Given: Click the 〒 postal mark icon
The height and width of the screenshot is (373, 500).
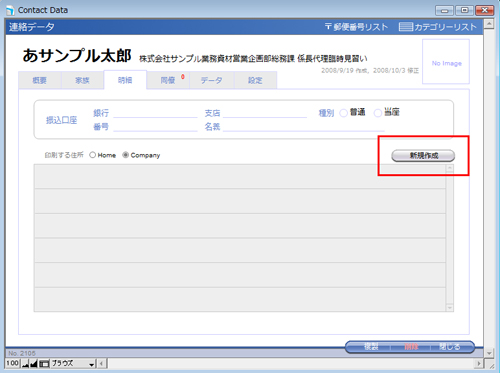Looking at the screenshot, I should point(328,27).
